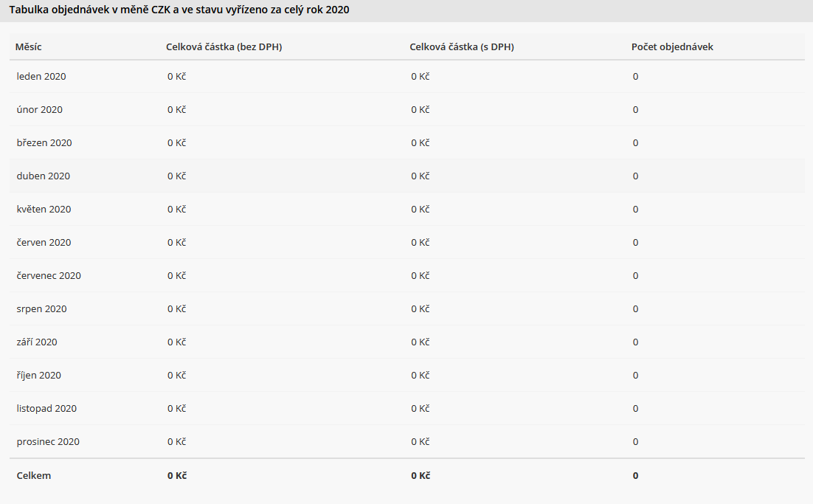Select the 'květen 2020' row label

(x=44, y=209)
